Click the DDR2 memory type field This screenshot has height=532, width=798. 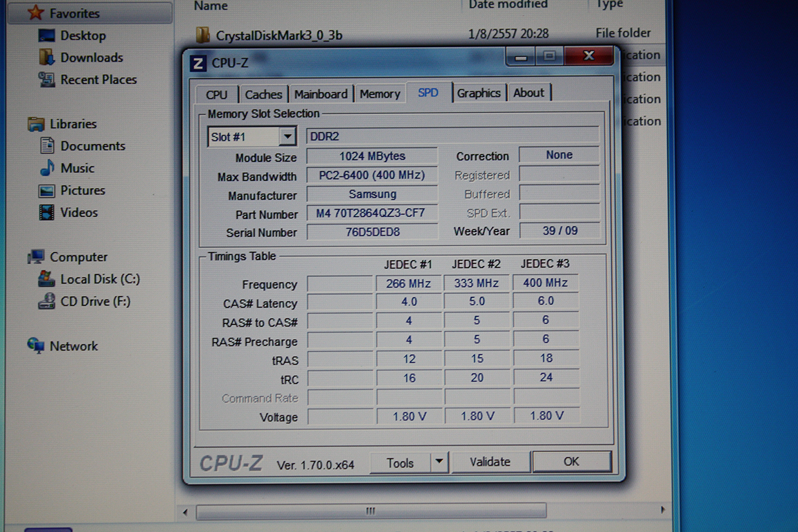[452, 136]
